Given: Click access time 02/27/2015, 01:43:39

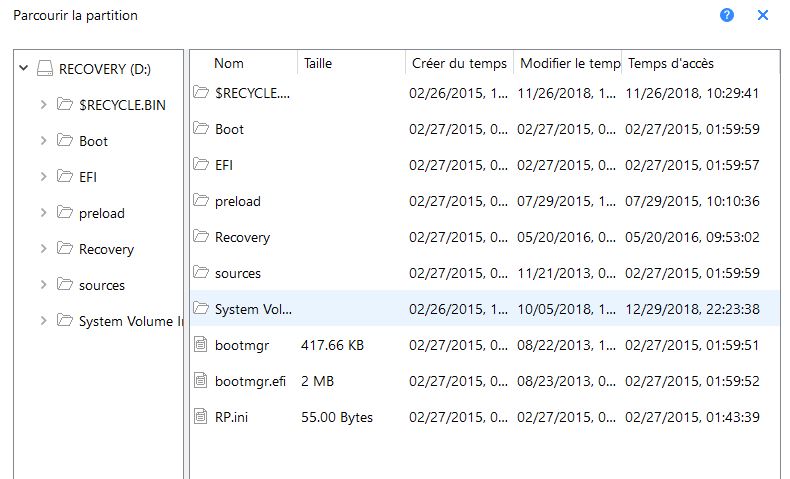Looking at the screenshot, I should pos(692,418).
